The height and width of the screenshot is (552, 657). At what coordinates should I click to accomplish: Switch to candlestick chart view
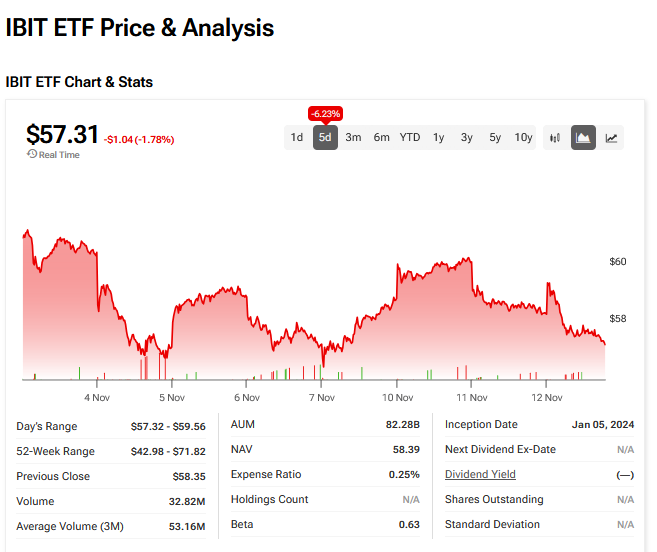(555, 138)
